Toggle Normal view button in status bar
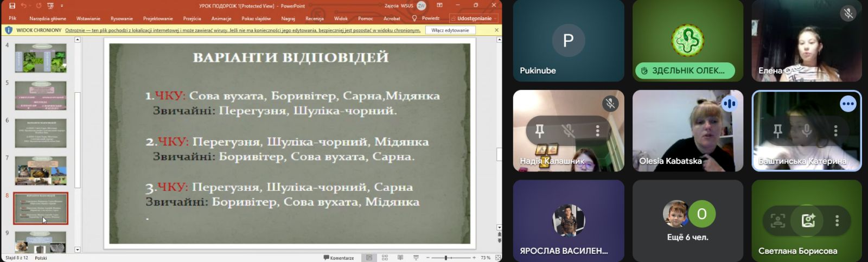The width and height of the screenshot is (868, 262). pos(369,258)
